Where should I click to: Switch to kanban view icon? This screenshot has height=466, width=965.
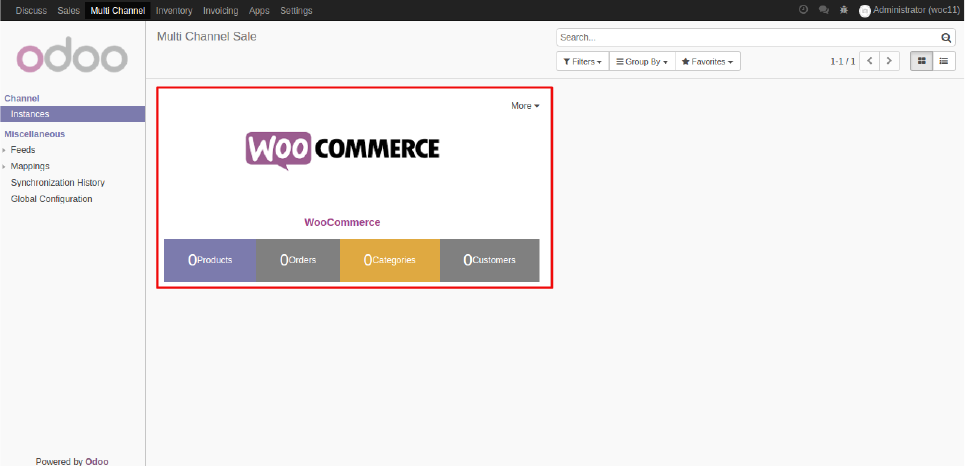click(x=921, y=62)
